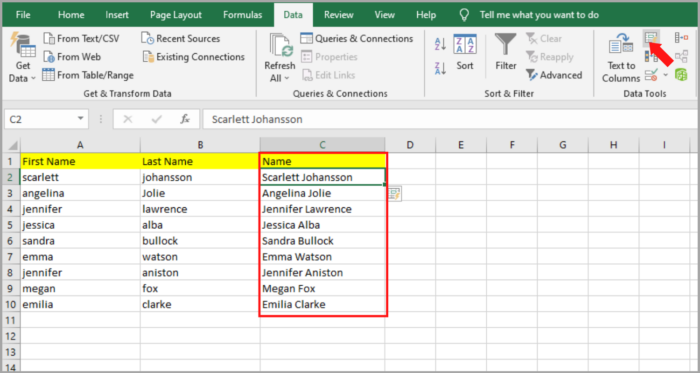Open Recent Sources
The height and width of the screenshot is (373, 700).
180,39
